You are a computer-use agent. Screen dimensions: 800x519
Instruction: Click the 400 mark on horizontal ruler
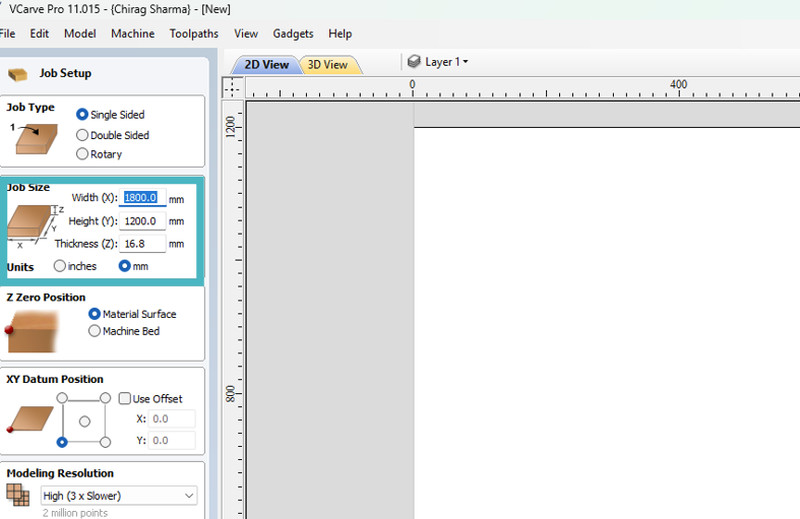(x=678, y=84)
